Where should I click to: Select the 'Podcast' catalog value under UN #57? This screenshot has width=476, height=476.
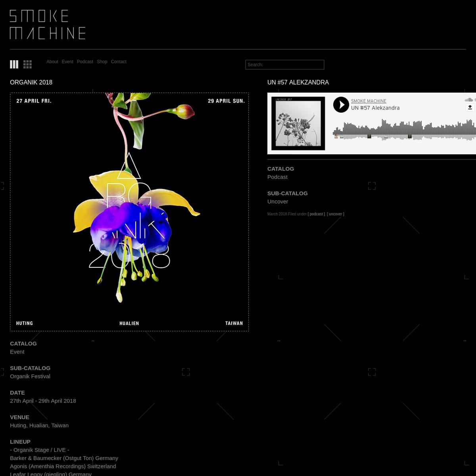277,177
